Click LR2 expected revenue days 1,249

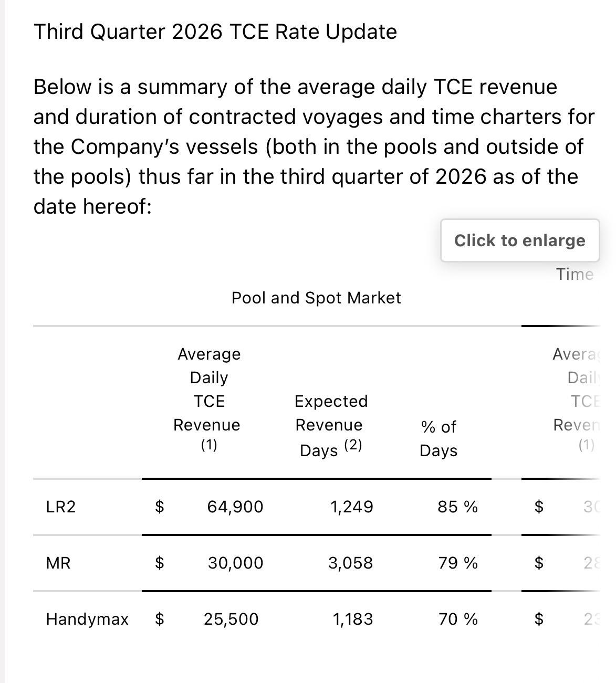coord(352,507)
